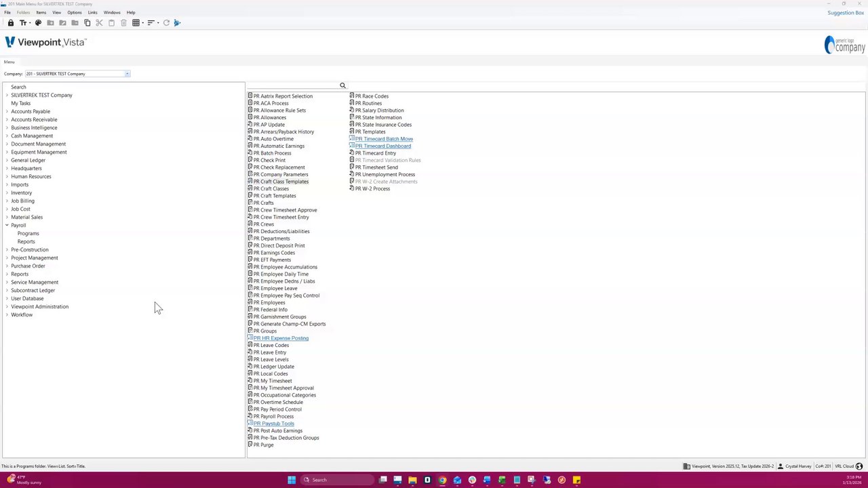868x488 pixels.
Task: Click the lock icon in toolbar
Action: (11, 23)
